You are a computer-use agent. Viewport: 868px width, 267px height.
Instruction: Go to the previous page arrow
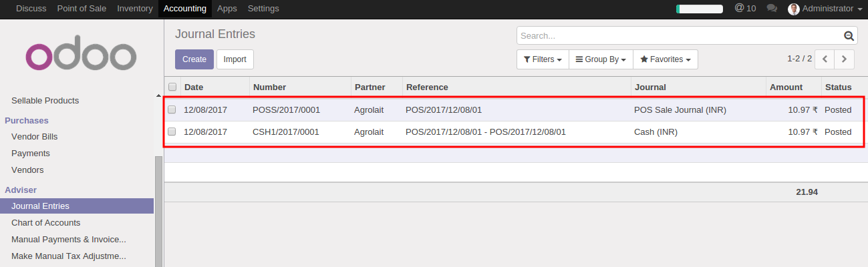(x=825, y=59)
